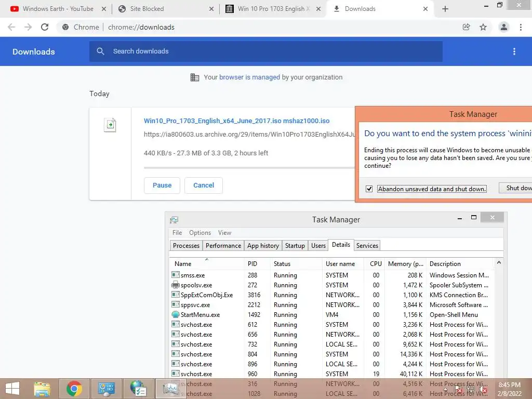Click the ISO download file icon
The height and width of the screenshot is (399, 532).
tap(110, 125)
